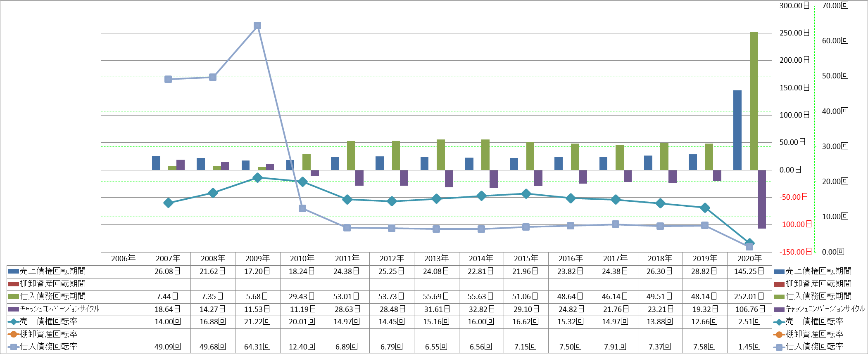The width and height of the screenshot is (868, 354).
Task: Click the 2007 square marker on 仕入債務回転率 line
Action: tap(168, 79)
